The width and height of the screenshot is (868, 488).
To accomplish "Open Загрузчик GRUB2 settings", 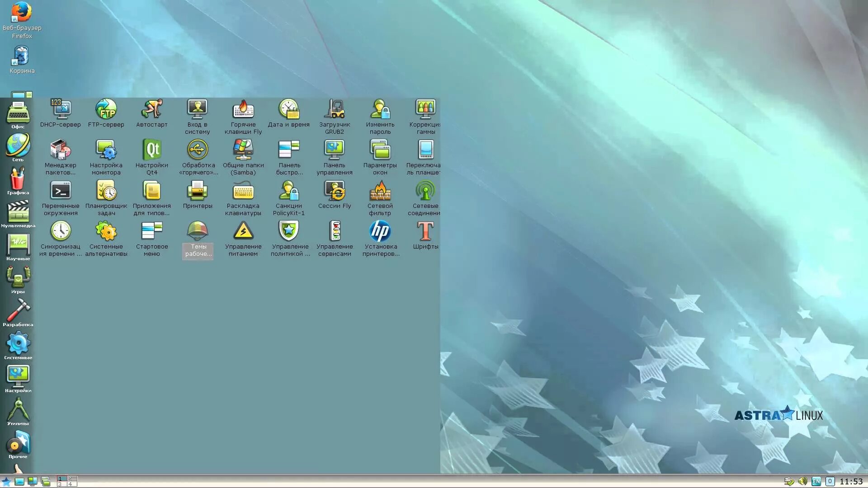I will coord(335,110).
